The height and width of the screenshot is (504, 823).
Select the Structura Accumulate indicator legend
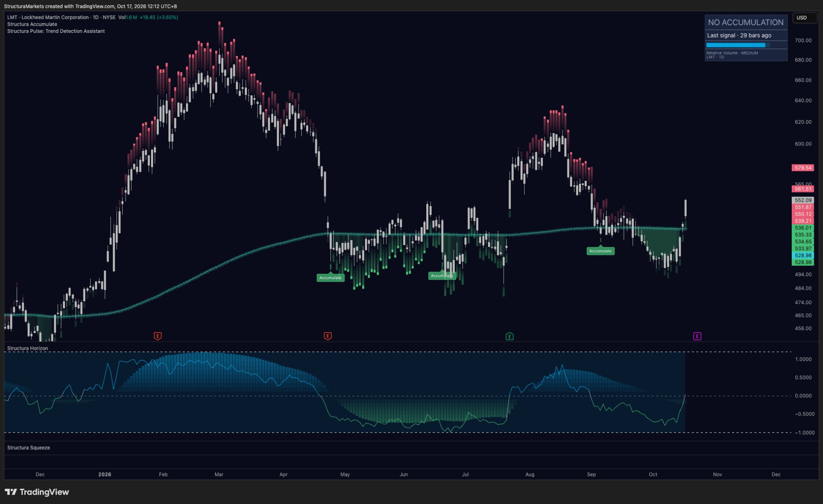[32, 24]
